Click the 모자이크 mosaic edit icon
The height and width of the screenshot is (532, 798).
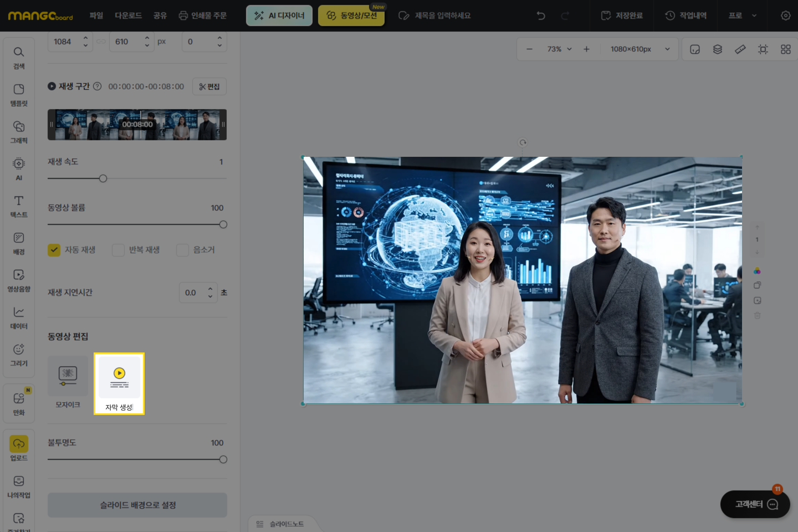pyautogui.click(x=68, y=376)
